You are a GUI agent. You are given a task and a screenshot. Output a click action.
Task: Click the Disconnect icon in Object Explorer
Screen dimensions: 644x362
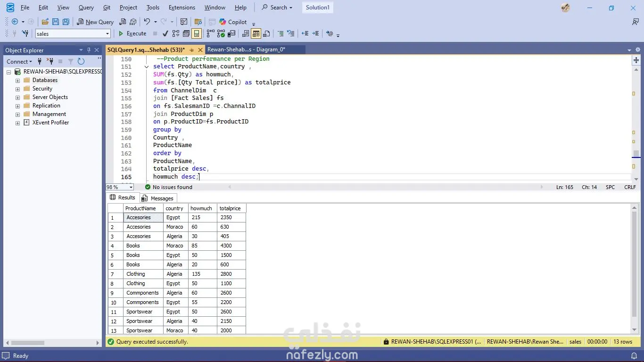pos(50,61)
